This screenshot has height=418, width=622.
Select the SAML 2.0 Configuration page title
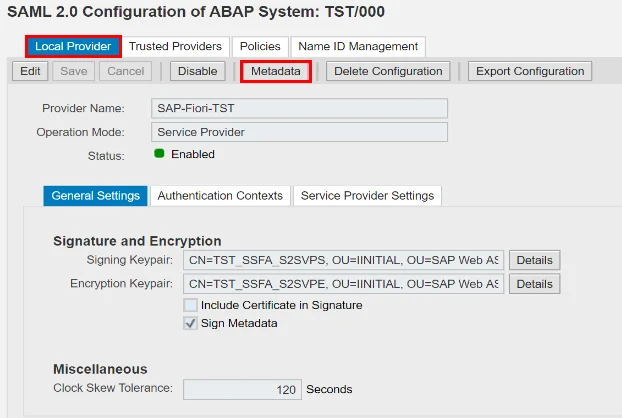click(196, 12)
